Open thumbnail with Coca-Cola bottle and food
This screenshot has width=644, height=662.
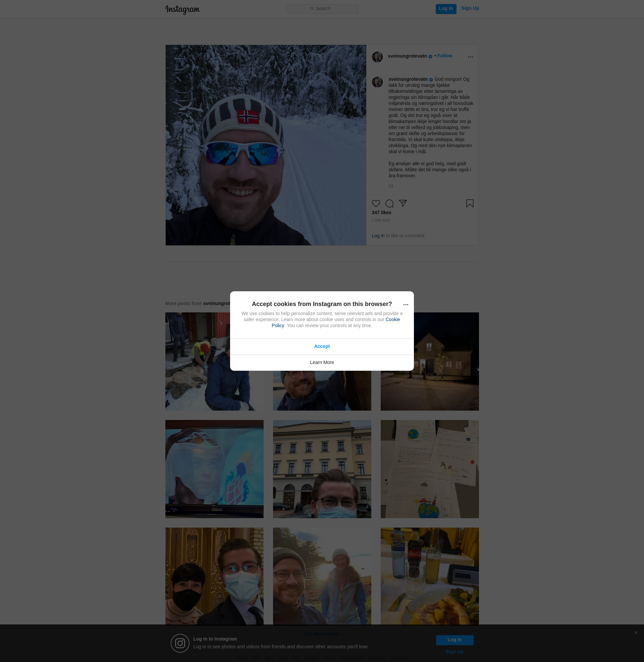[x=430, y=577]
